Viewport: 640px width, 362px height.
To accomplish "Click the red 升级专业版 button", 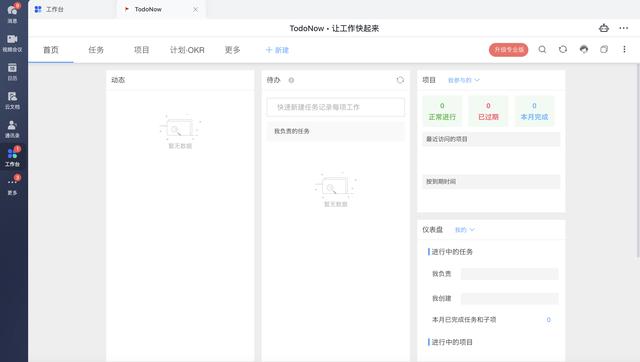I will (x=509, y=50).
